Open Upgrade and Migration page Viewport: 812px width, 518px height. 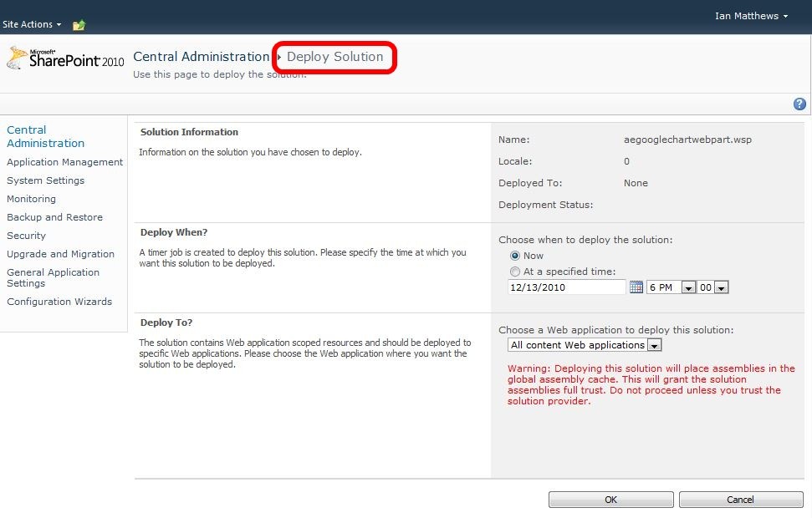60,254
